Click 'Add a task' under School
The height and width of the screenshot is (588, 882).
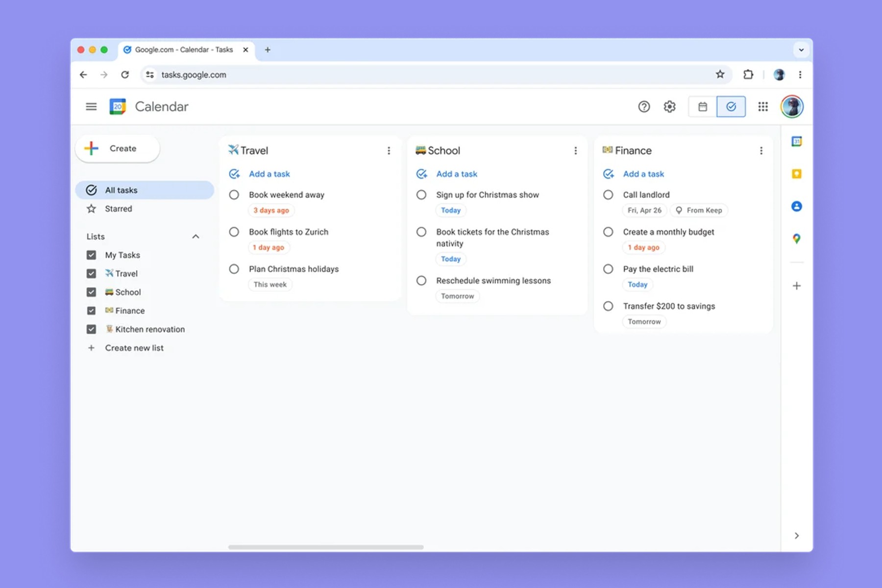point(456,174)
